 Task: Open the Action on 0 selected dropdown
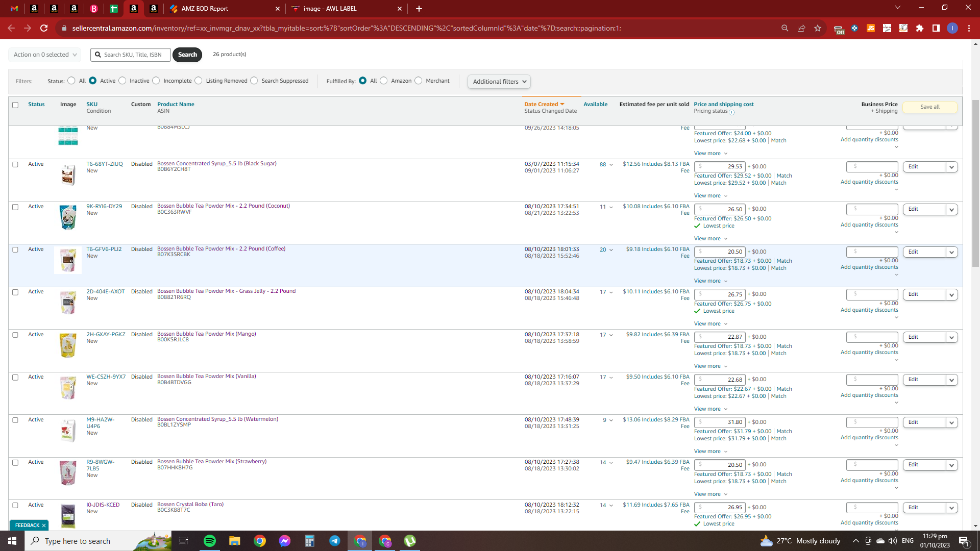pyautogui.click(x=45, y=55)
